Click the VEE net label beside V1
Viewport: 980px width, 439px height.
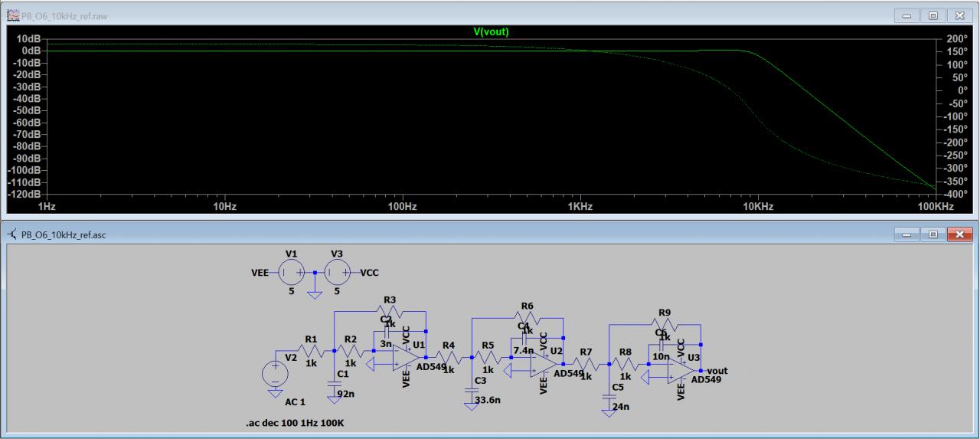pos(260,273)
